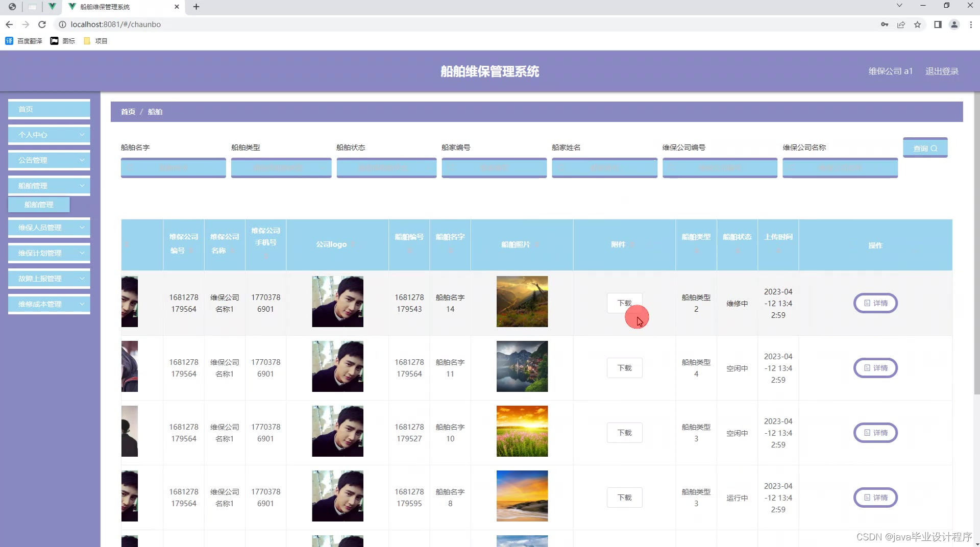Open the sunset meadow photo for 船舶名字10

tap(522, 431)
